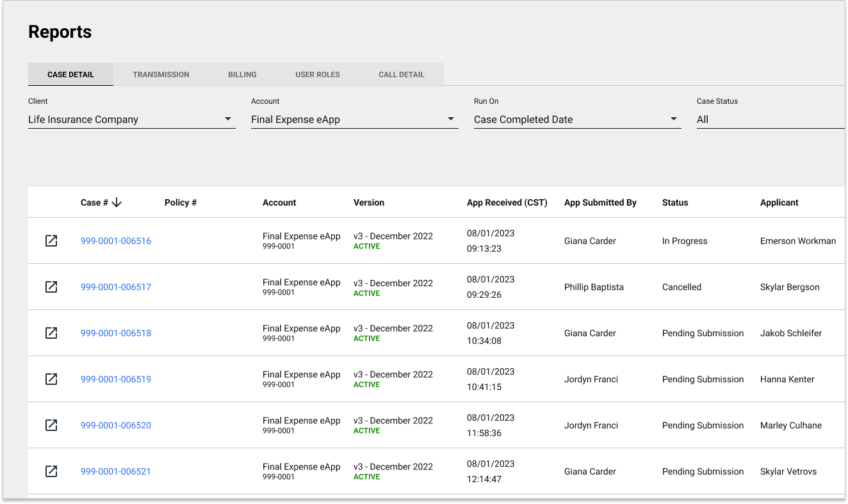Switch to the Call Detail tab
The width and height of the screenshot is (848, 504).
pos(402,74)
